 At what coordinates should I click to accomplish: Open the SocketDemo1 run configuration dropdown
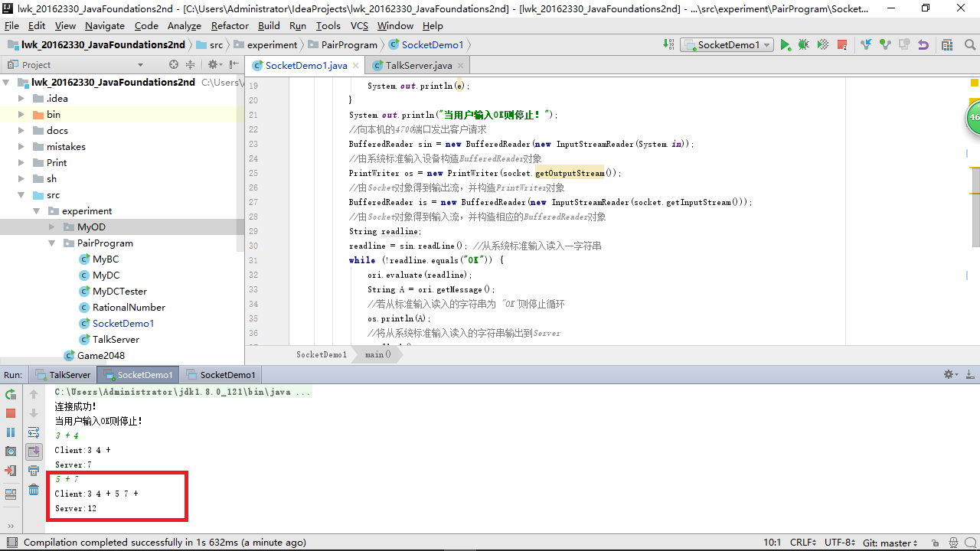click(x=727, y=45)
